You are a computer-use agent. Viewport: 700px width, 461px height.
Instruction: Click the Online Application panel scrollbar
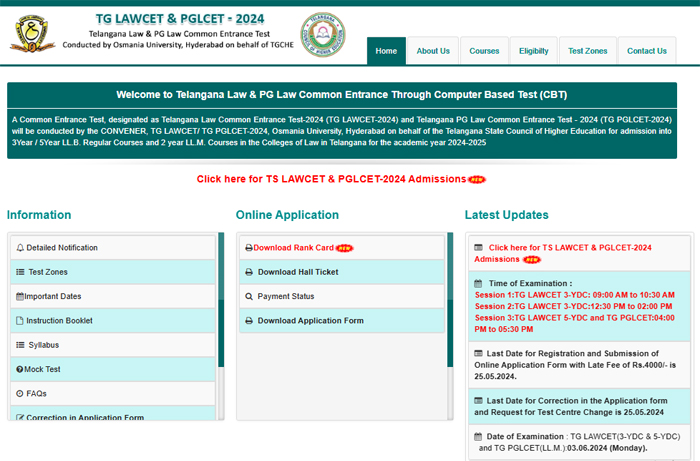coord(450,299)
